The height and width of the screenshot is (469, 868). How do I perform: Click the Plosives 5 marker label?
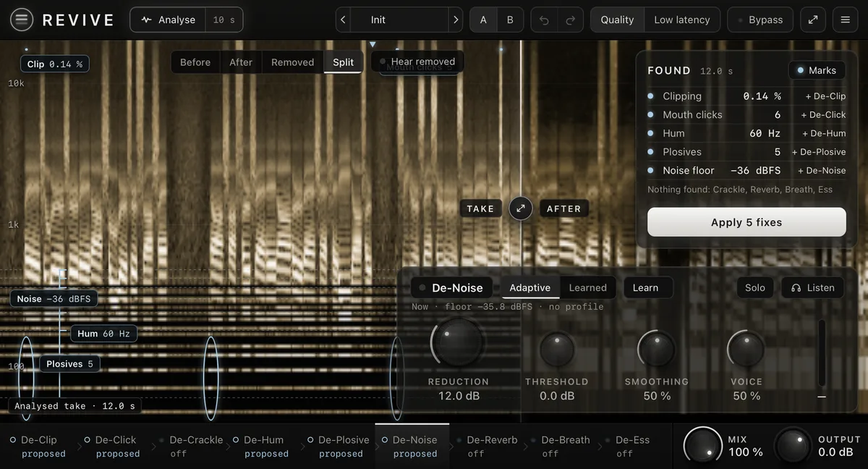click(69, 364)
